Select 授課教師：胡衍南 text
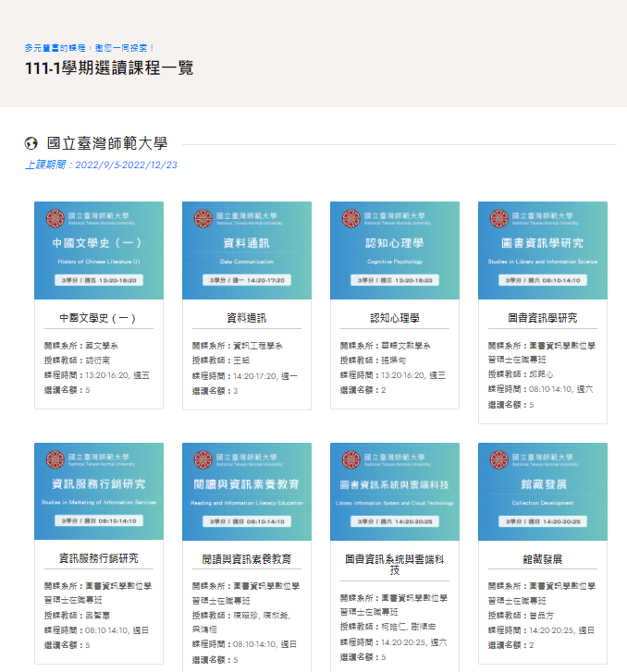Screen dimensions: 627x672 (x=77, y=360)
